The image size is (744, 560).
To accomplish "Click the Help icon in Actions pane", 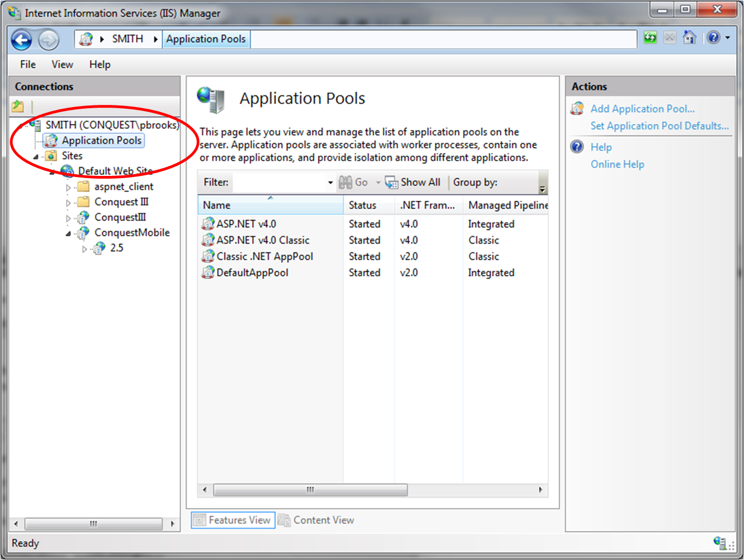I will [x=577, y=147].
